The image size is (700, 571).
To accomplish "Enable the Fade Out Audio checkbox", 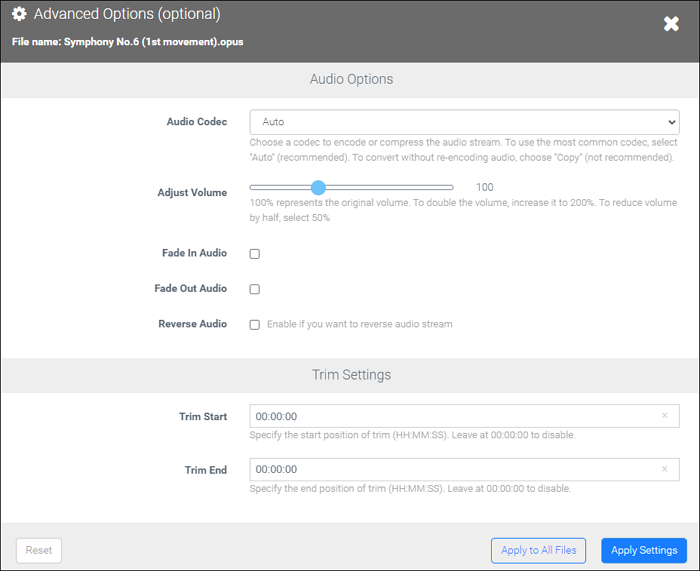I will point(254,289).
